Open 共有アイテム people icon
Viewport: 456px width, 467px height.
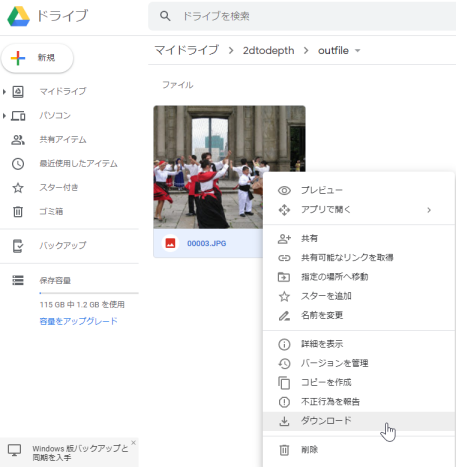18,140
